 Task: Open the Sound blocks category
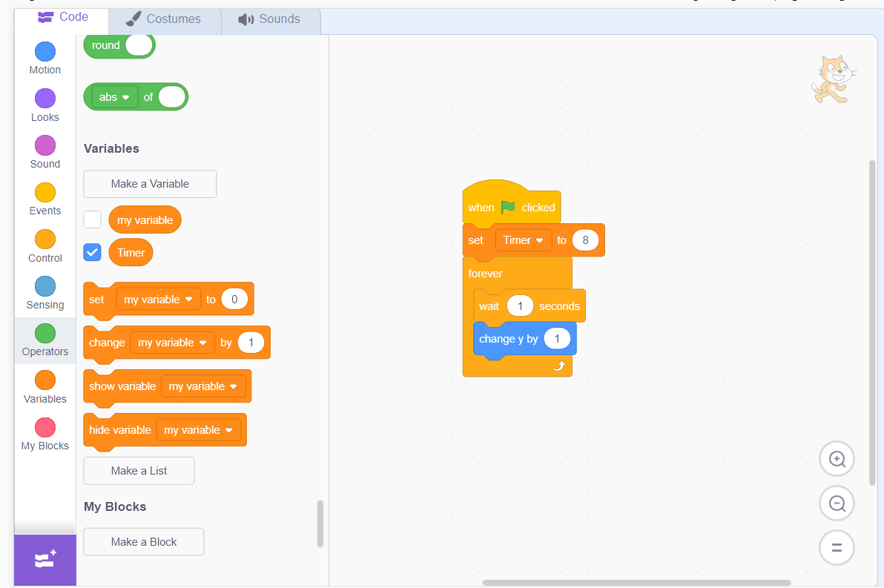coord(44,152)
